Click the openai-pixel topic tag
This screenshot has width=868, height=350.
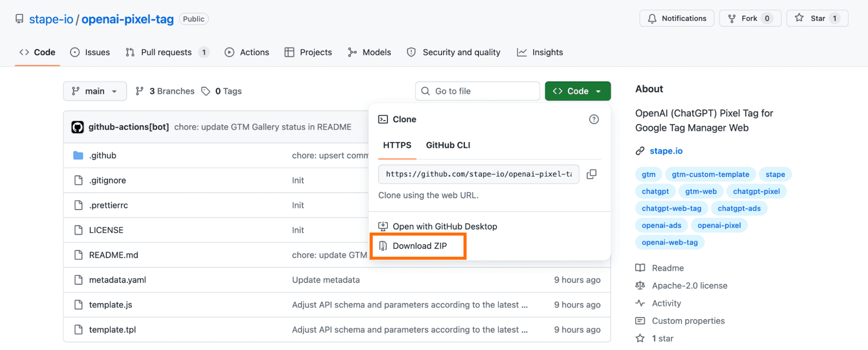pos(719,225)
